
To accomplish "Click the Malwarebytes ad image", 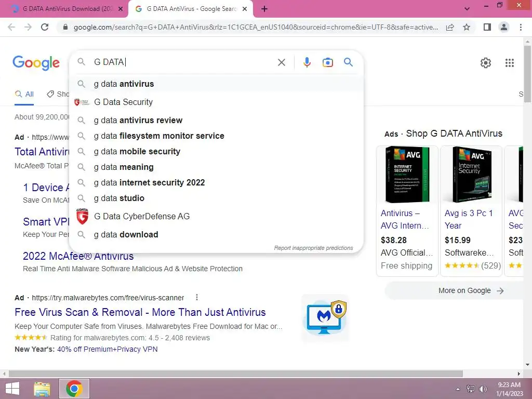I will (x=325, y=317).
